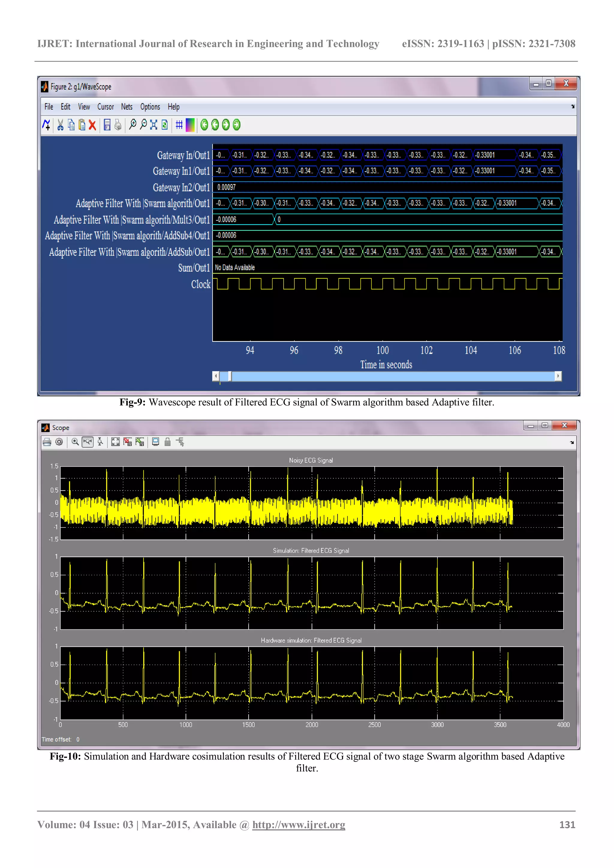Click the zoom to fit icon

(x=153, y=125)
